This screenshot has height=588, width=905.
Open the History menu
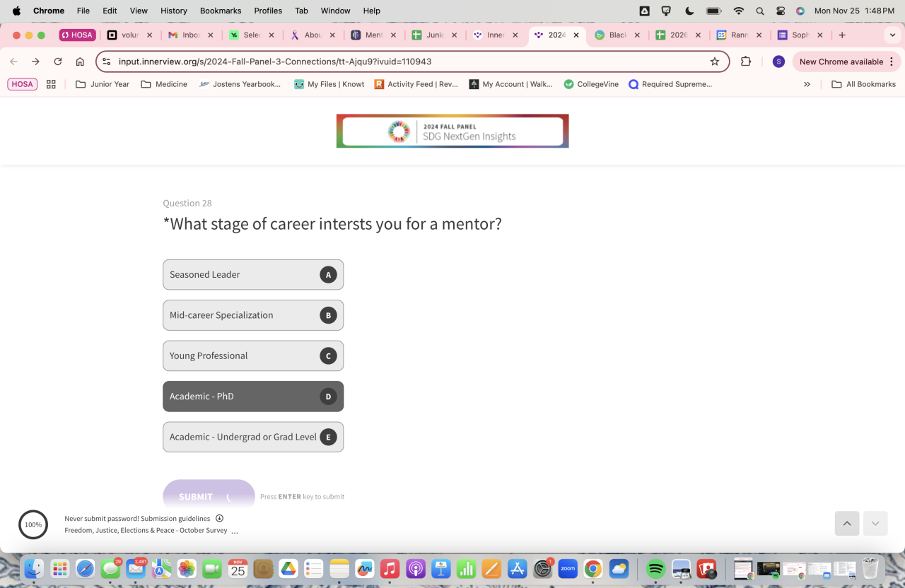(x=173, y=11)
